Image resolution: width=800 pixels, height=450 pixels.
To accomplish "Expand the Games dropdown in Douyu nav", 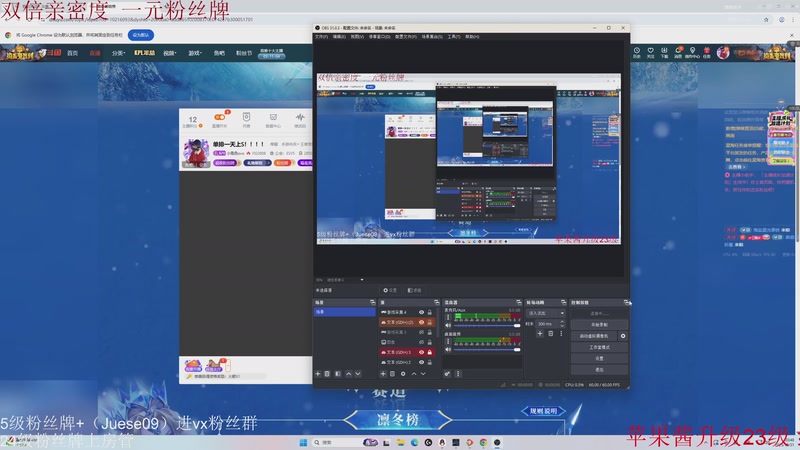I will [x=195, y=53].
